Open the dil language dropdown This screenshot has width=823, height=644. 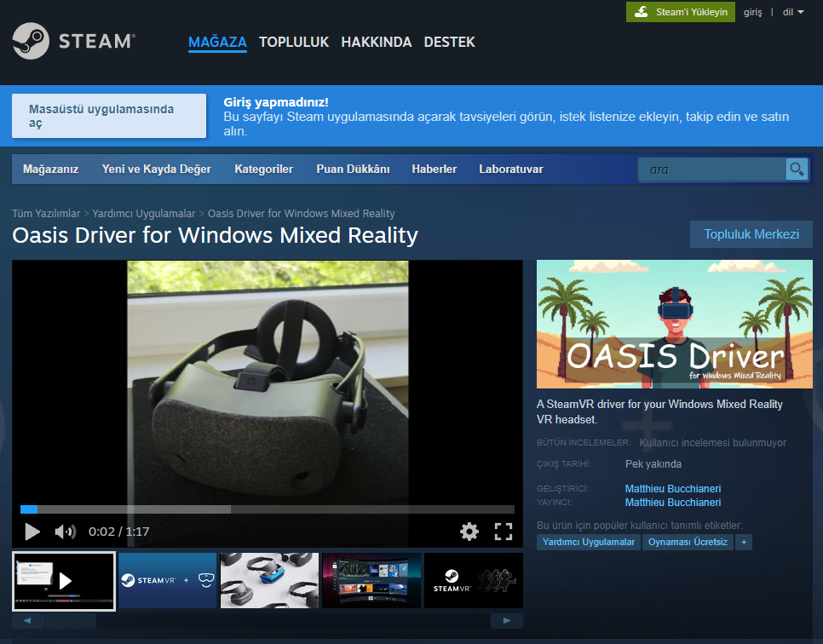click(x=793, y=12)
